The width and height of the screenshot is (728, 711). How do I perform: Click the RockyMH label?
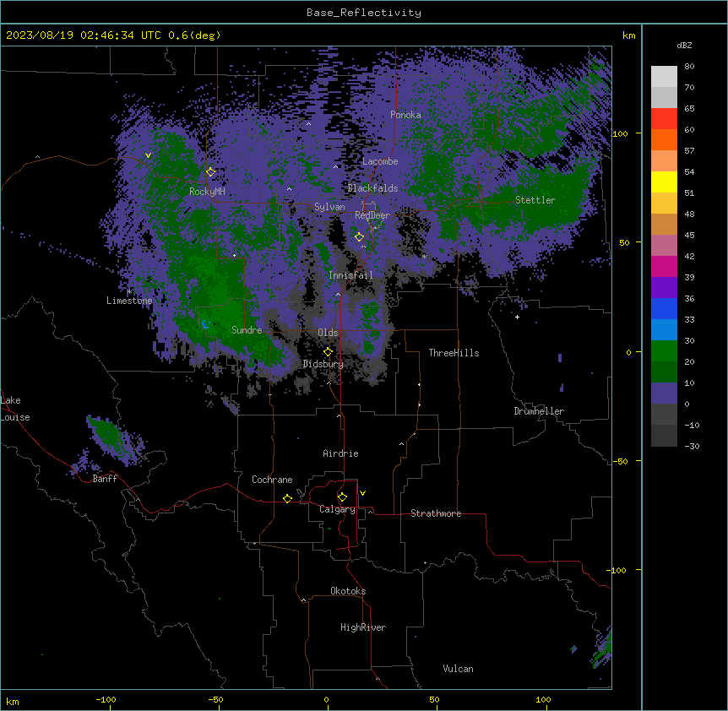(207, 192)
